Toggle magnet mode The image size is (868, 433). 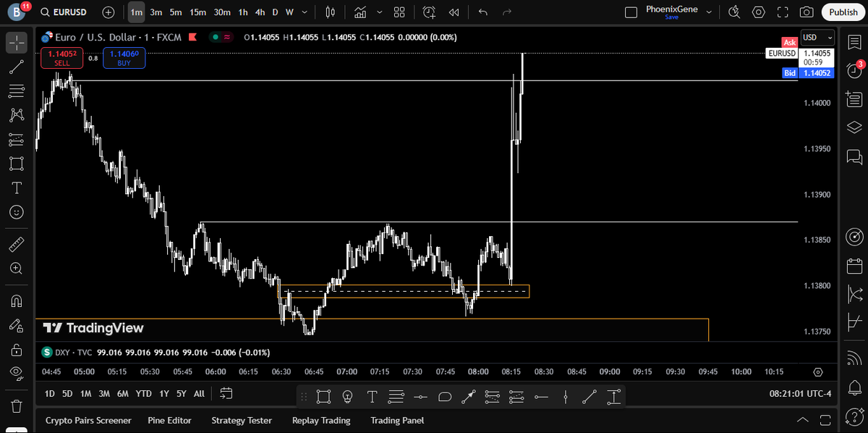tap(17, 300)
